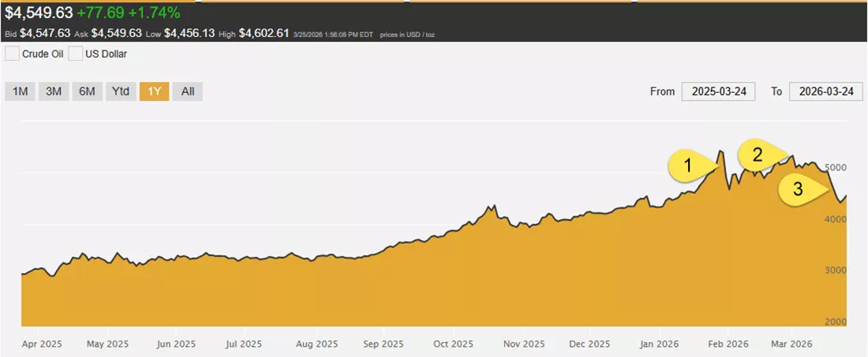
Task: Click the active 1Y range button
Action: point(155,91)
